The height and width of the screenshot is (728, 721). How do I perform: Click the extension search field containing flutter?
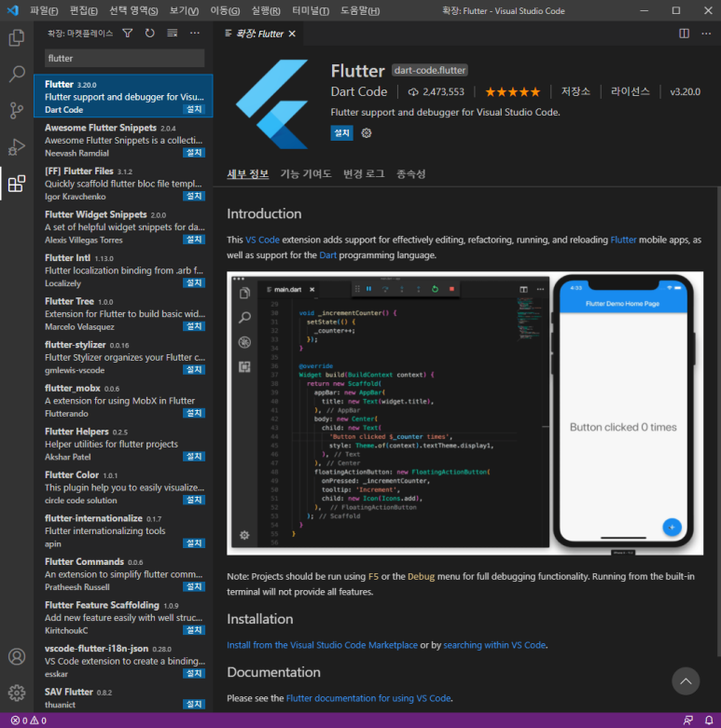124,58
